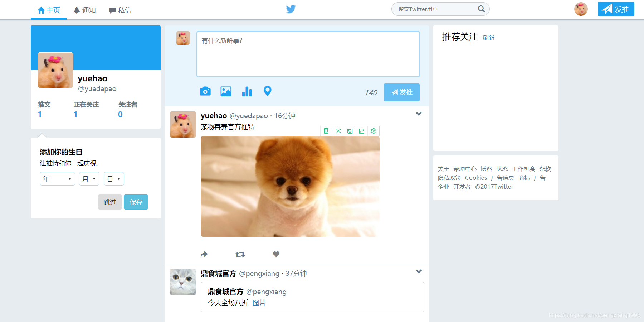Click the 跳过 skip button
The width and height of the screenshot is (644, 322).
pyautogui.click(x=110, y=202)
